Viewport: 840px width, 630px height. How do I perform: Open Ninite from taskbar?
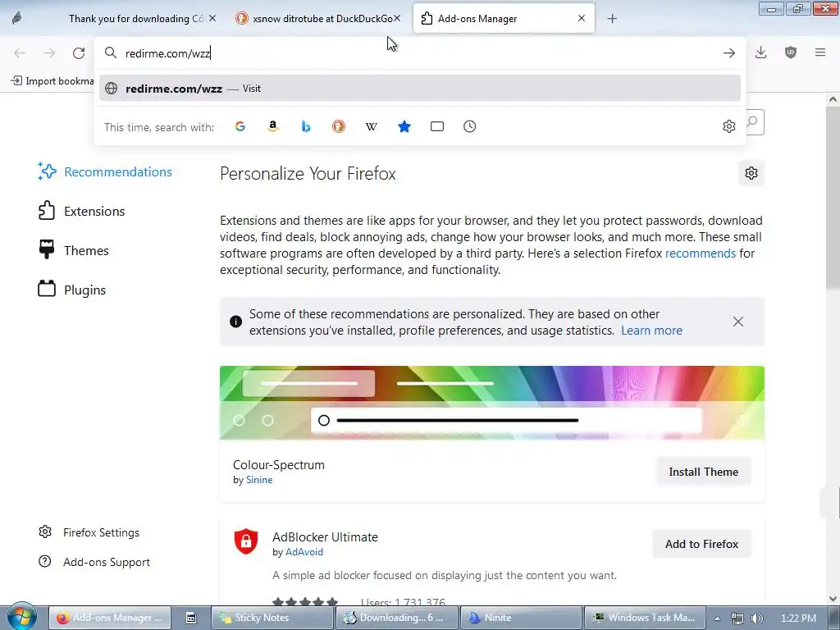pyautogui.click(x=521, y=618)
